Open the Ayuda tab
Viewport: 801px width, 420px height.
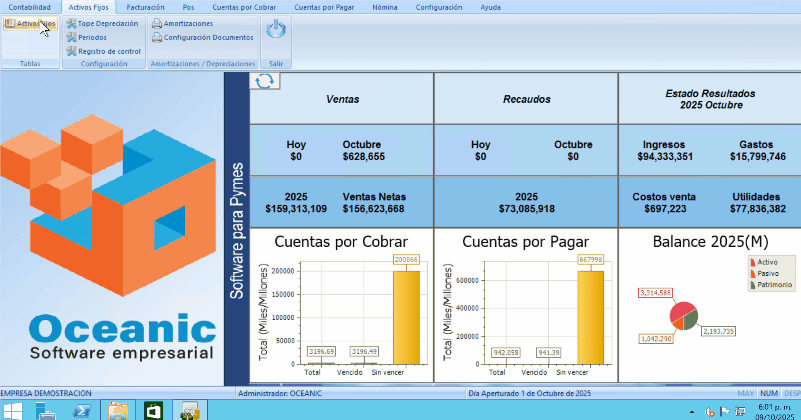tap(491, 7)
